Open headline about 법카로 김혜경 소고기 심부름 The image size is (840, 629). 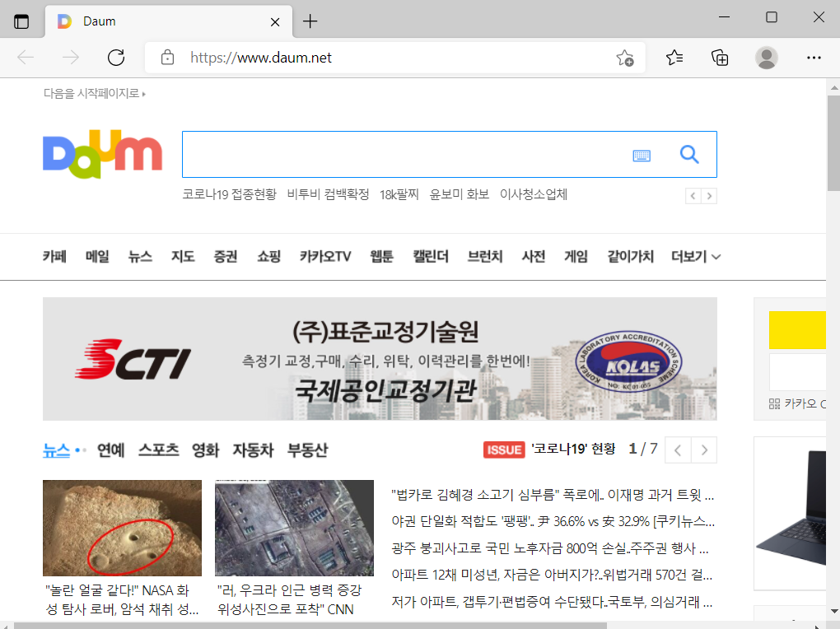coord(553,495)
